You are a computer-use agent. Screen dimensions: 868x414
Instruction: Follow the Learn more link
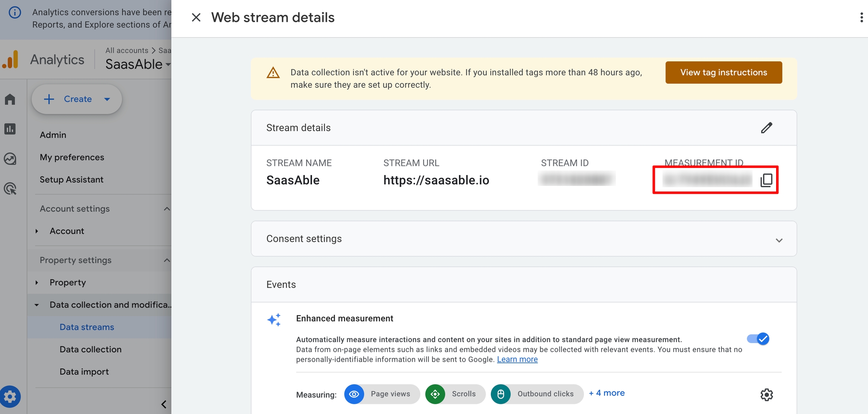517,359
